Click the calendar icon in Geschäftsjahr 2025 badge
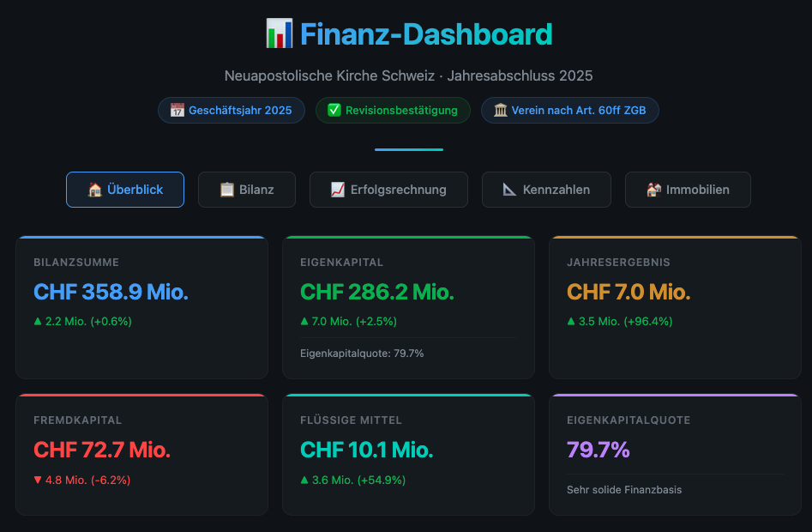The width and height of the screenshot is (812, 532). [x=177, y=111]
